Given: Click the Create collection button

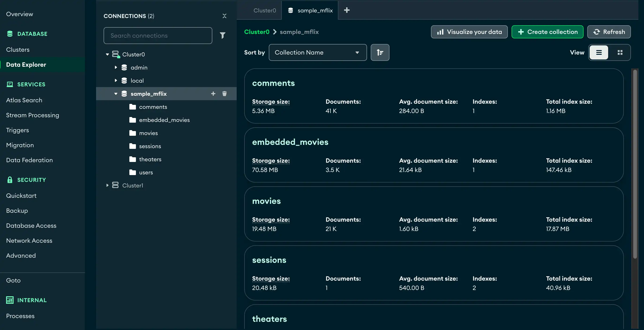Looking at the screenshot, I should tap(547, 32).
